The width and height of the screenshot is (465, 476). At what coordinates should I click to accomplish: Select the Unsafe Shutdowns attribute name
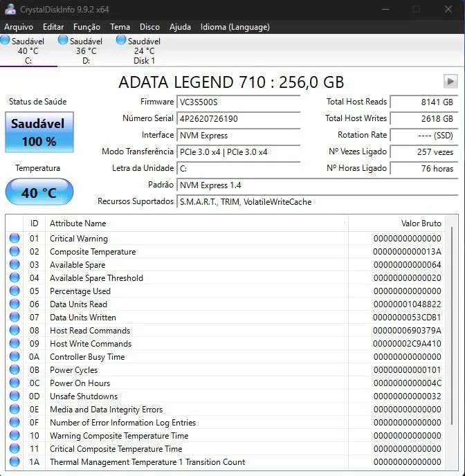(84, 396)
